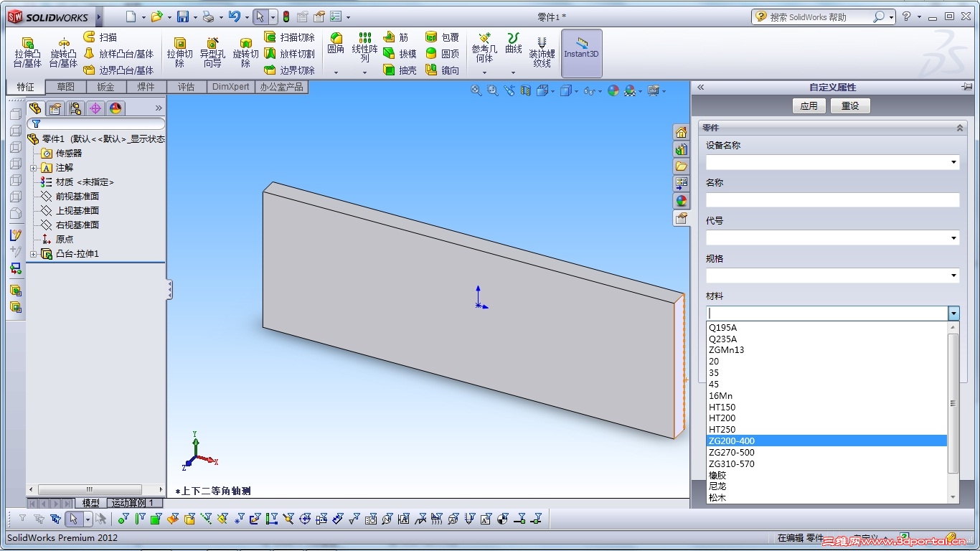Pin the 自定义属性 task pane

967,87
